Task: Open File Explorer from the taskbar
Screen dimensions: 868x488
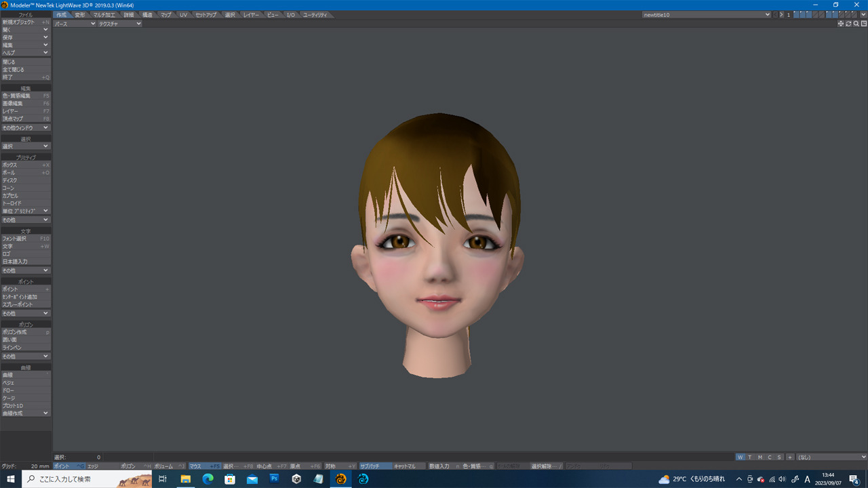Action: click(x=185, y=479)
